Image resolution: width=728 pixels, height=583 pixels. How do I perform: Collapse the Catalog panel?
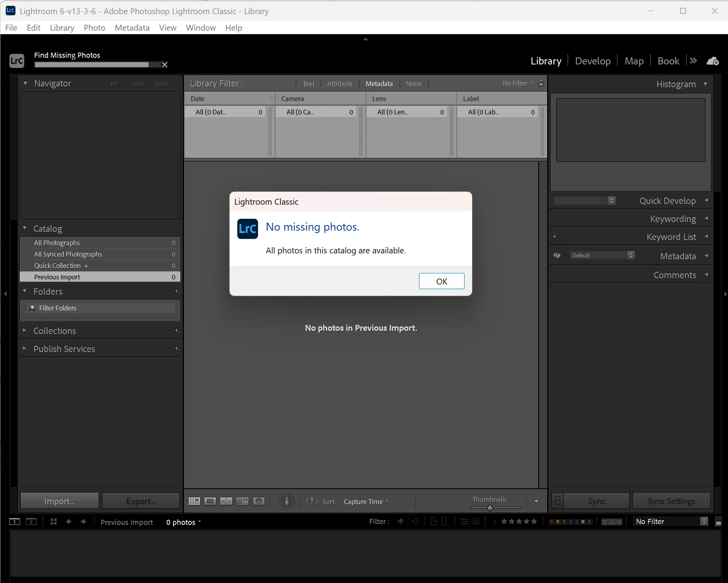[x=25, y=228]
